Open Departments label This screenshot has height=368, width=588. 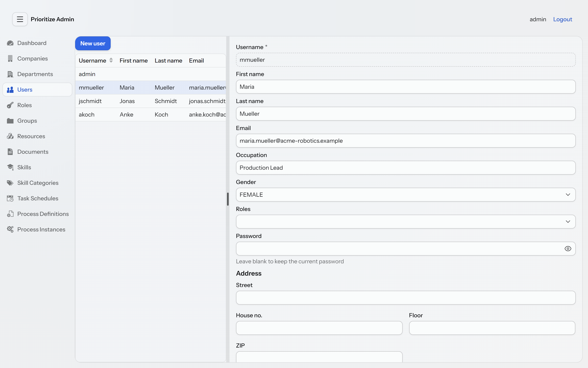(x=35, y=74)
